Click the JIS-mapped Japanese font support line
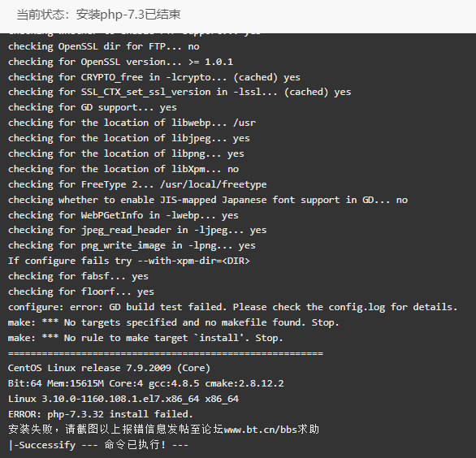The height and width of the screenshot is (458, 476). pyautogui.click(x=208, y=200)
